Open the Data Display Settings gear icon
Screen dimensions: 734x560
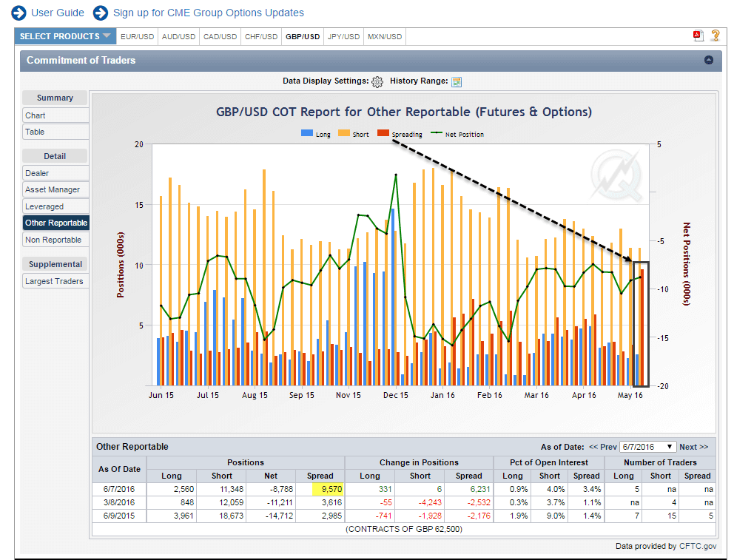[377, 82]
